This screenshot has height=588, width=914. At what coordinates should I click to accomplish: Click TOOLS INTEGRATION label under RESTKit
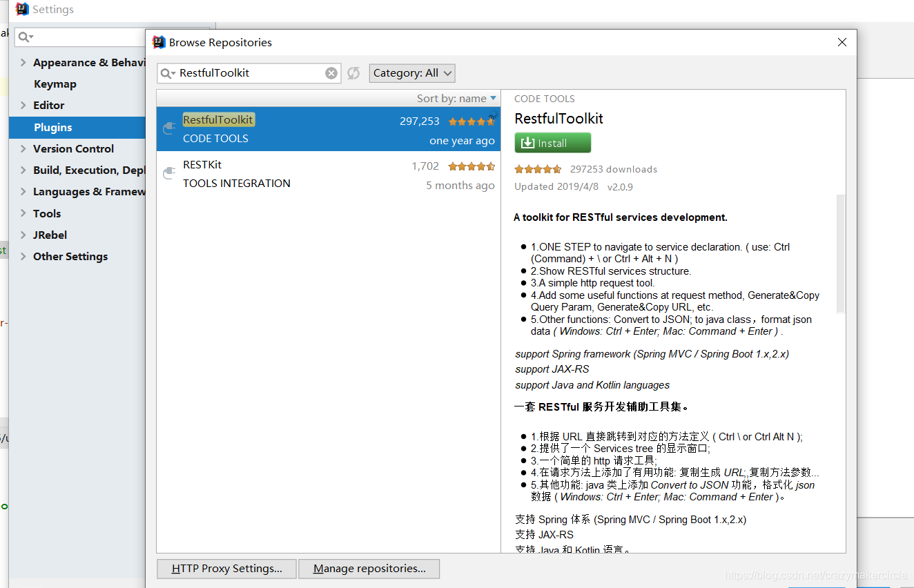tap(237, 184)
